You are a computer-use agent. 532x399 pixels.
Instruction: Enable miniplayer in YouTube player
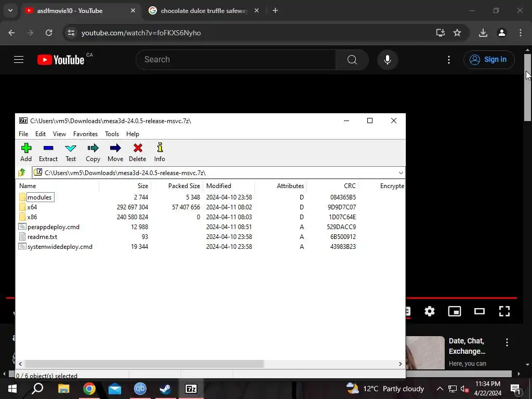[x=454, y=311]
